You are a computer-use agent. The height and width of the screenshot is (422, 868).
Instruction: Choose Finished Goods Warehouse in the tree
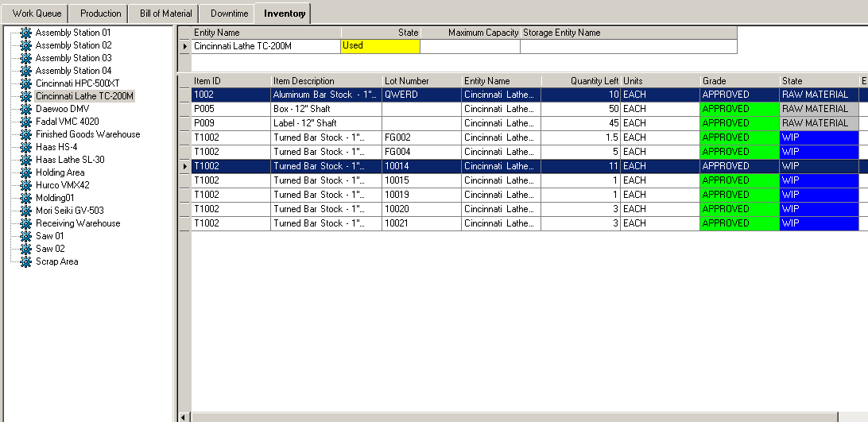pyautogui.click(x=87, y=134)
